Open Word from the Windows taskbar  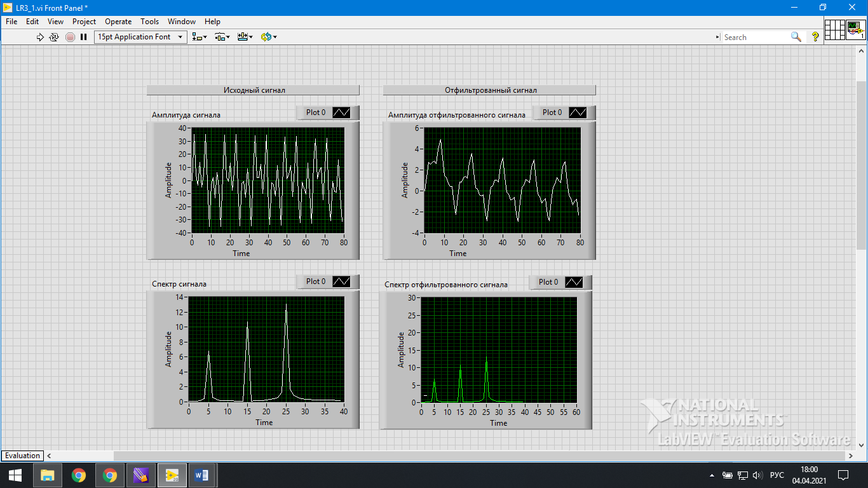pos(201,475)
